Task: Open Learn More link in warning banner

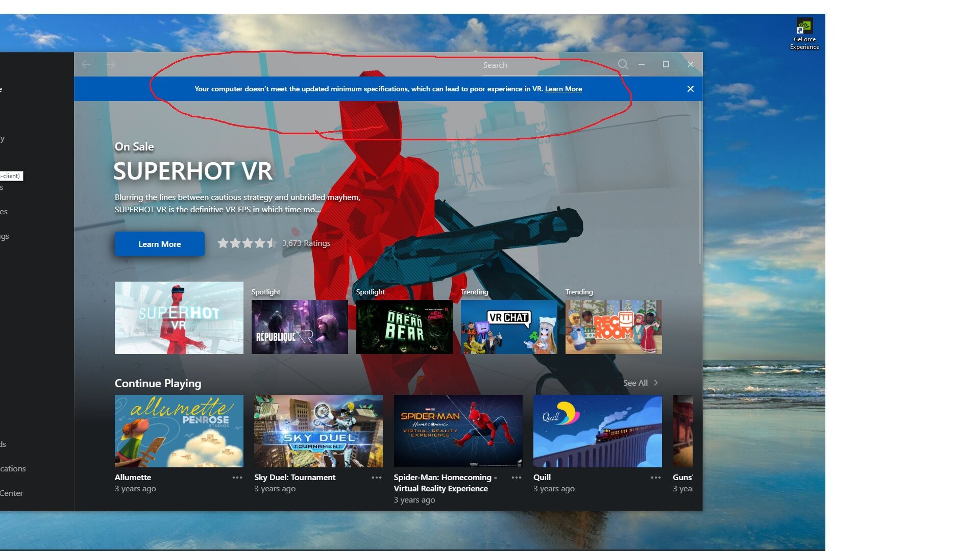Action: click(x=563, y=89)
